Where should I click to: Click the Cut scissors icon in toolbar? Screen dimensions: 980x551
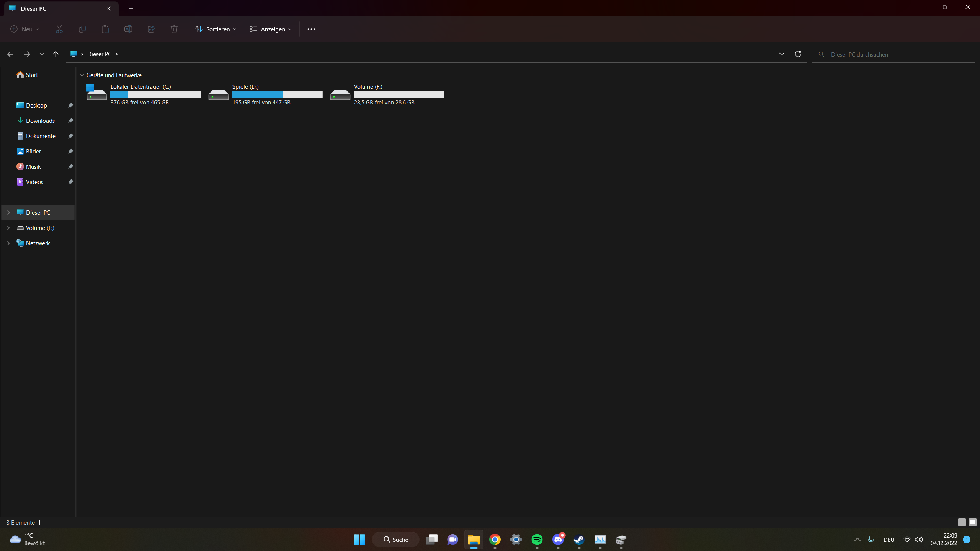[x=59, y=29]
